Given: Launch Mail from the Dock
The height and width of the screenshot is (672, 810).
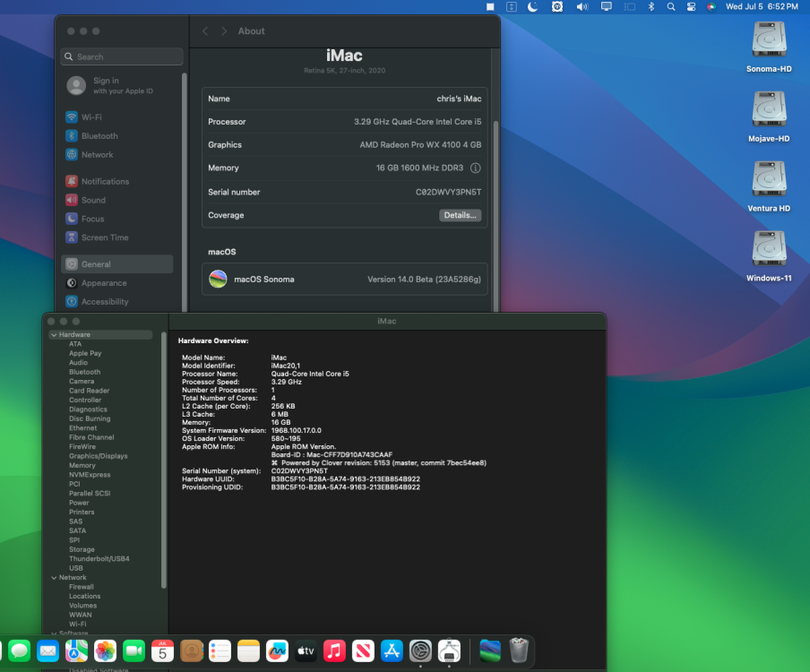Looking at the screenshot, I should (48, 650).
